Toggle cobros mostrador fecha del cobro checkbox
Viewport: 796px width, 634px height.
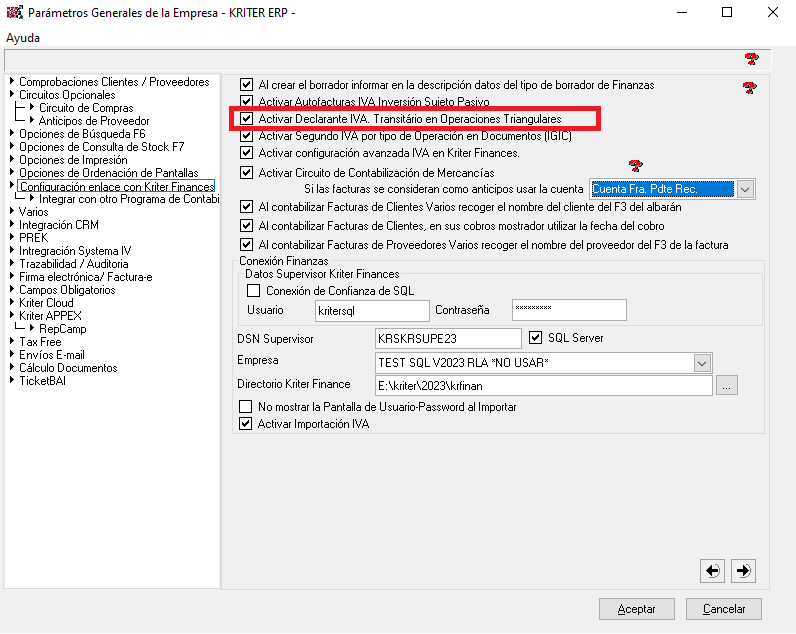click(246, 225)
